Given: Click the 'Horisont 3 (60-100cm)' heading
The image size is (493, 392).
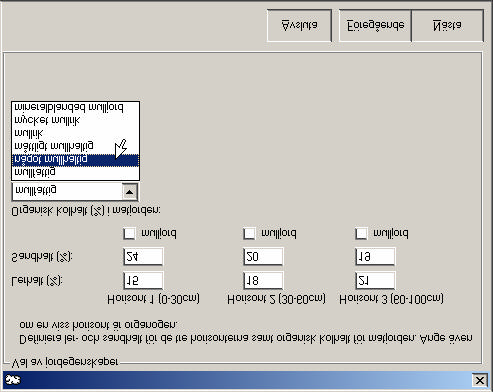Looking at the screenshot, I should pyautogui.click(x=391, y=299).
